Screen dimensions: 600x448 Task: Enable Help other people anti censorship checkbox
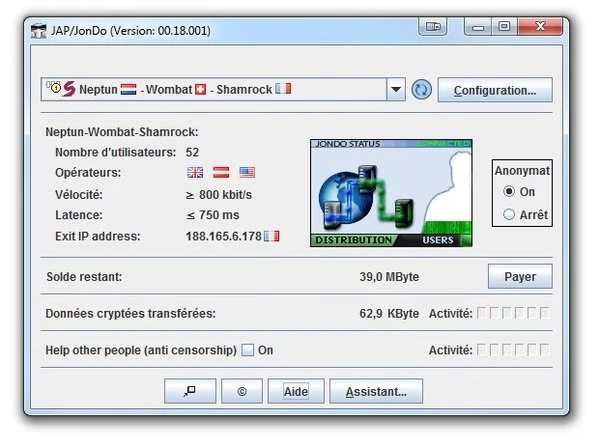click(248, 350)
